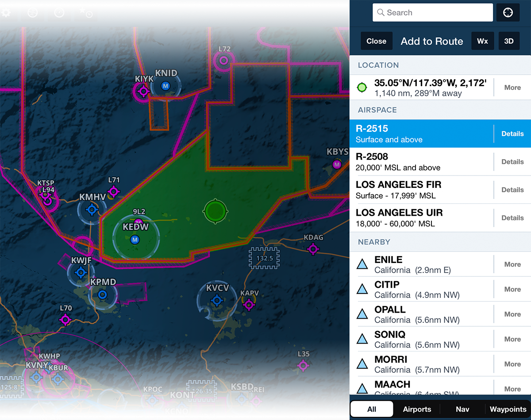This screenshot has height=420, width=531.
Task: Click inside the Search field
Action: click(432, 12)
